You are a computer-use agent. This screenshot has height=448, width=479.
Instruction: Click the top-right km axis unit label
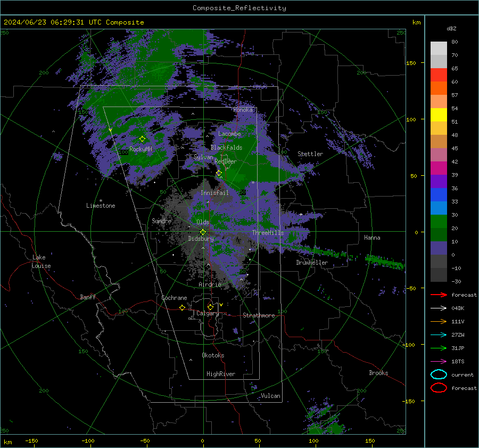point(416,22)
